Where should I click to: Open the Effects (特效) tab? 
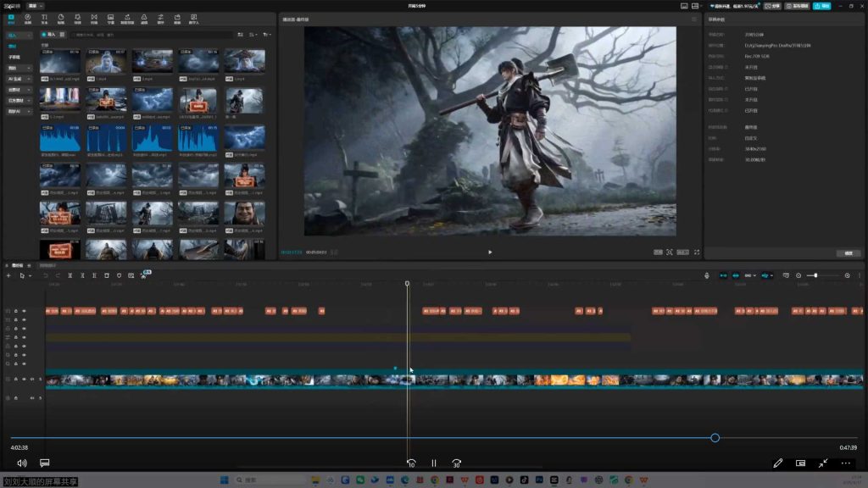pyautogui.click(x=77, y=19)
